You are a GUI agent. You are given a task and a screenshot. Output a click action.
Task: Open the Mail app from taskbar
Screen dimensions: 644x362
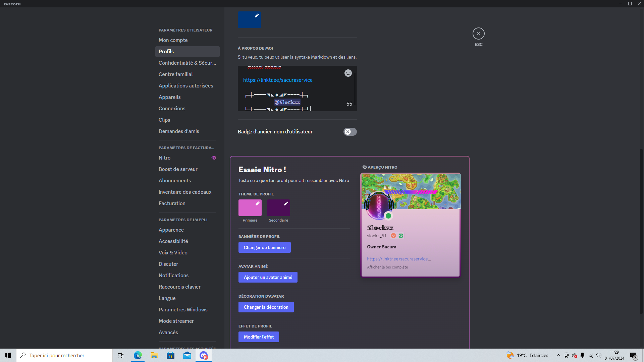pyautogui.click(x=187, y=355)
